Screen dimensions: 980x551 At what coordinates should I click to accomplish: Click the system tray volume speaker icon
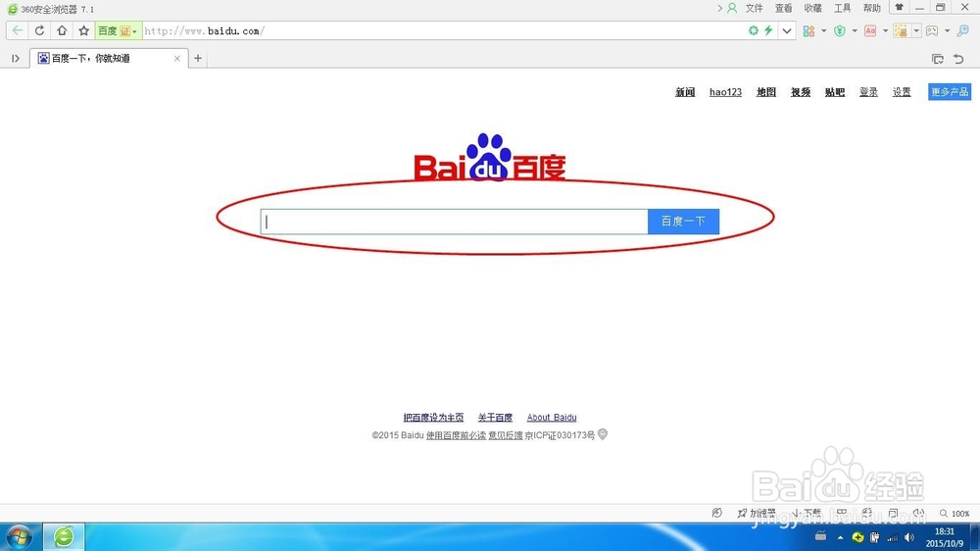(909, 537)
